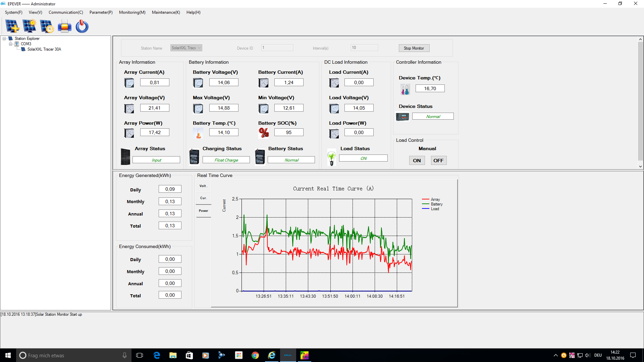Click the printer toolbar icon
644x362 pixels.
point(64,26)
